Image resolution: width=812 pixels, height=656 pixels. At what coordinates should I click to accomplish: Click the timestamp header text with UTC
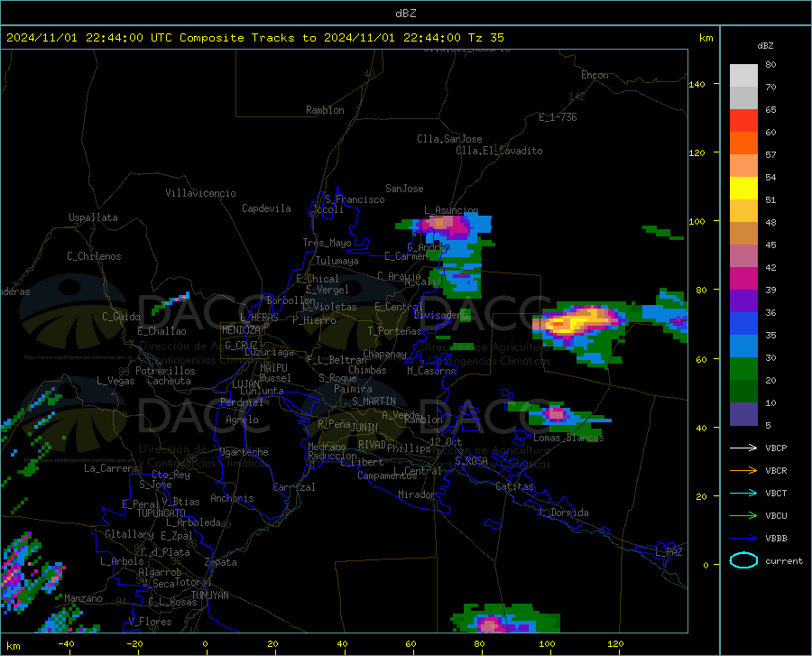255,38
